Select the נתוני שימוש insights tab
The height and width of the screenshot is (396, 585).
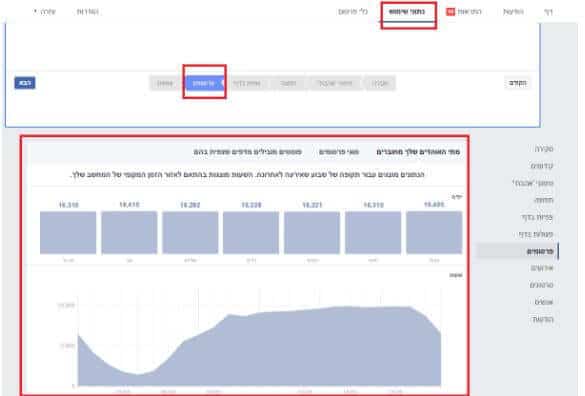(x=407, y=12)
